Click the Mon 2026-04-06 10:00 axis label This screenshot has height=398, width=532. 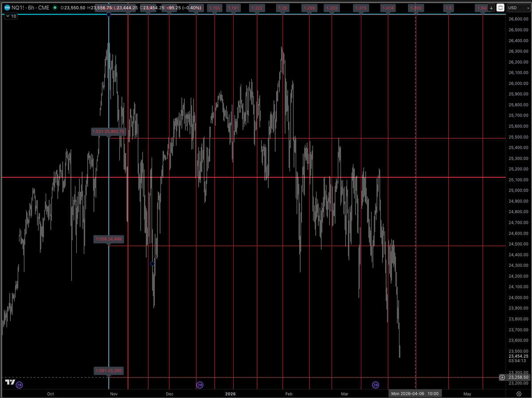pyautogui.click(x=415, y=393)
